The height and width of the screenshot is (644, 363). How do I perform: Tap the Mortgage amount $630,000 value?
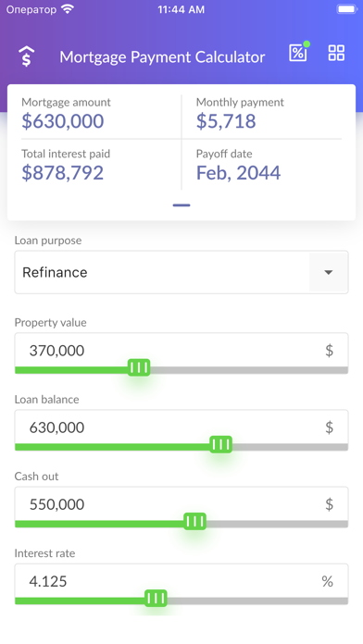pyautogui.click(x=62, y=121)
